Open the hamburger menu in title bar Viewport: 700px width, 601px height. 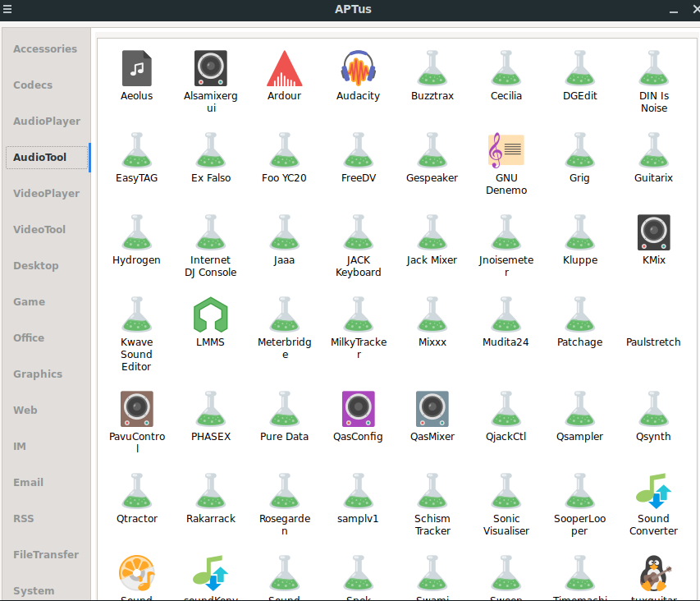[7, 9]
